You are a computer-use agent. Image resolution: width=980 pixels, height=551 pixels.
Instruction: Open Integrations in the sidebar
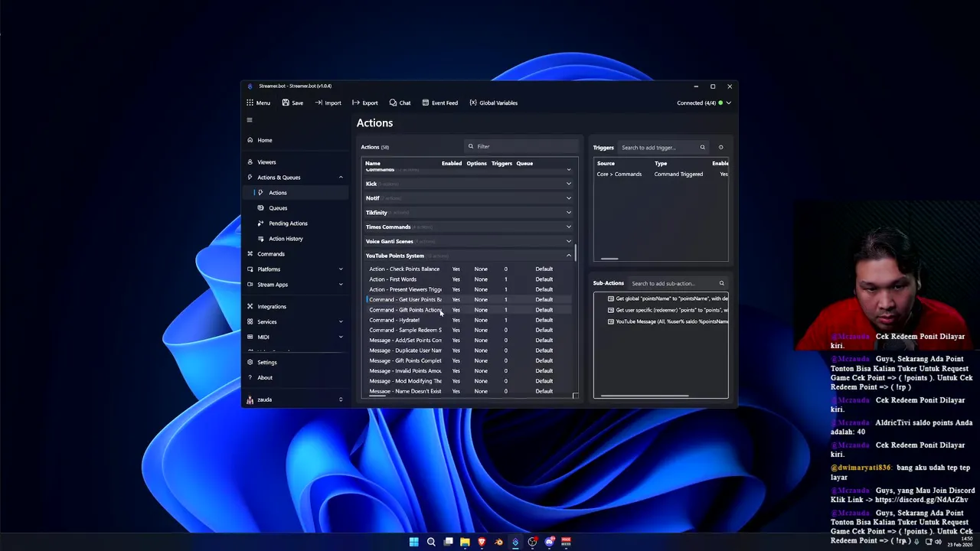coord(296,307)
